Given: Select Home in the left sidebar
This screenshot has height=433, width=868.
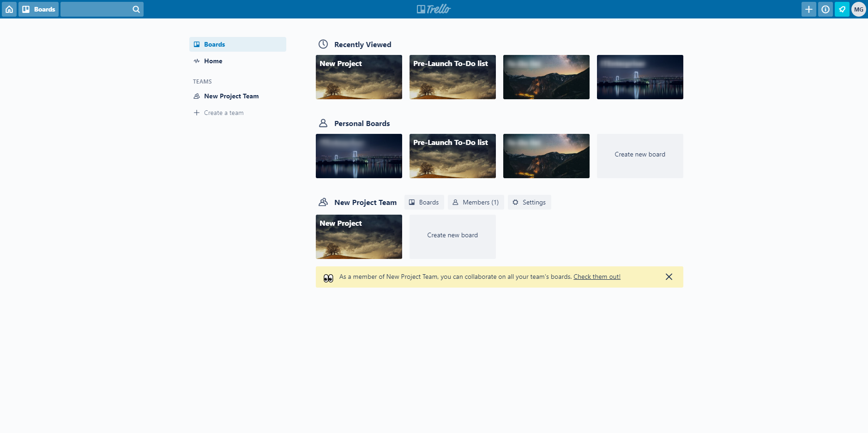Looking at the screenshot, I should click(238, 61).
